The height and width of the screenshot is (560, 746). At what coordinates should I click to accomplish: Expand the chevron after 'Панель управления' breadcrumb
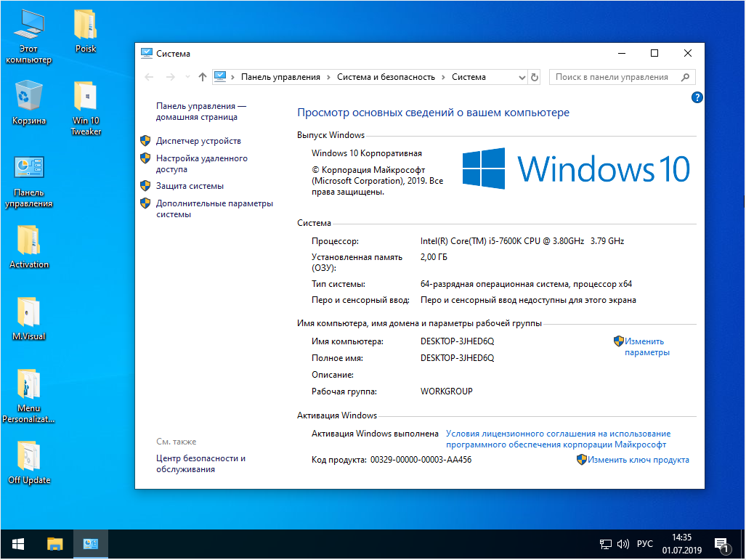(328, 77)
